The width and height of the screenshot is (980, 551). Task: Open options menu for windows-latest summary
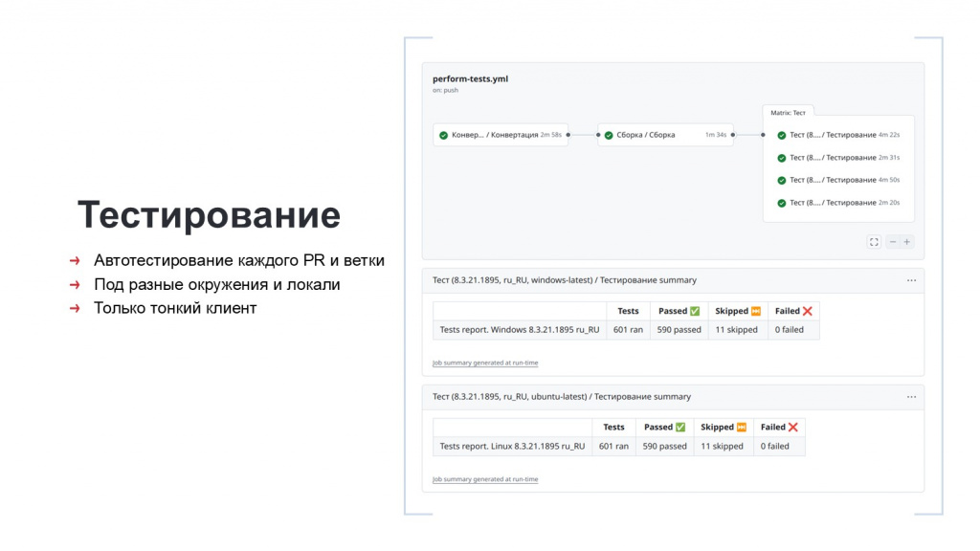pos(911,280)
